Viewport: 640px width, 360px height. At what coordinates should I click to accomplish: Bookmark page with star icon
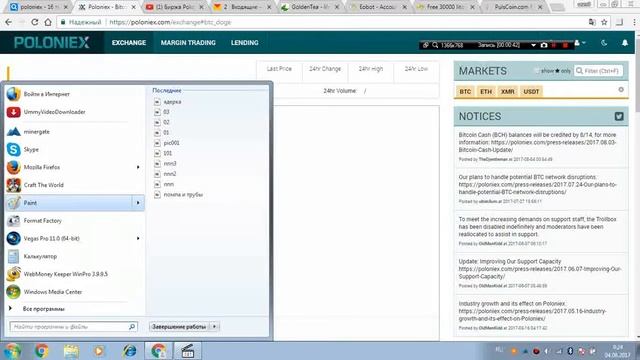click(x=604, y=22)
